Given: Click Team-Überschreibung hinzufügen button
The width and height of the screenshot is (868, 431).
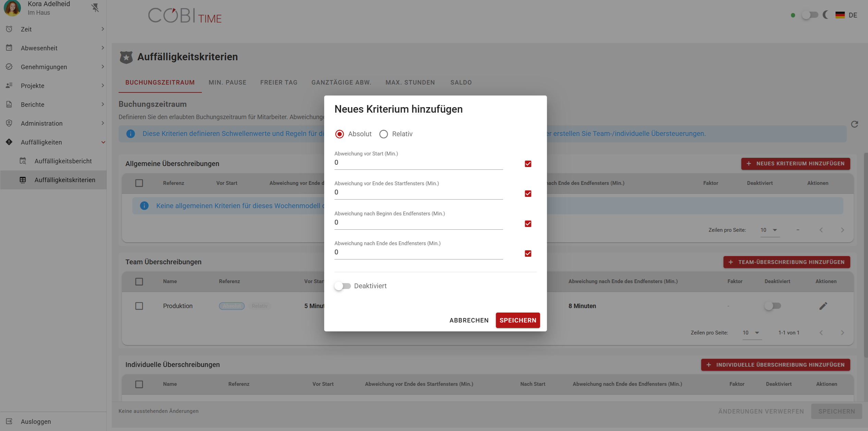Looking at the screenshot, I should (787, 262).
